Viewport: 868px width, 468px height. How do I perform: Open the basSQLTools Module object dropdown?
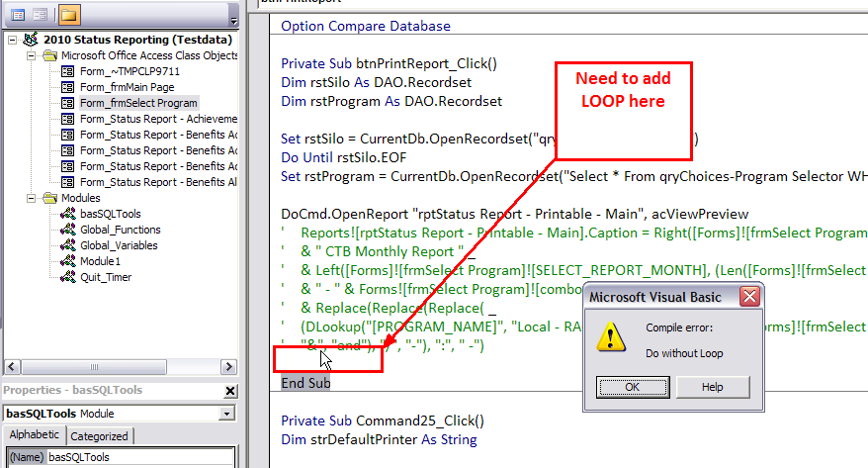(226, 414)
